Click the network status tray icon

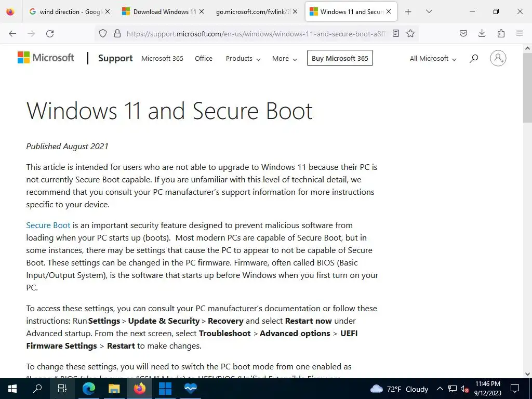[453, 389]
